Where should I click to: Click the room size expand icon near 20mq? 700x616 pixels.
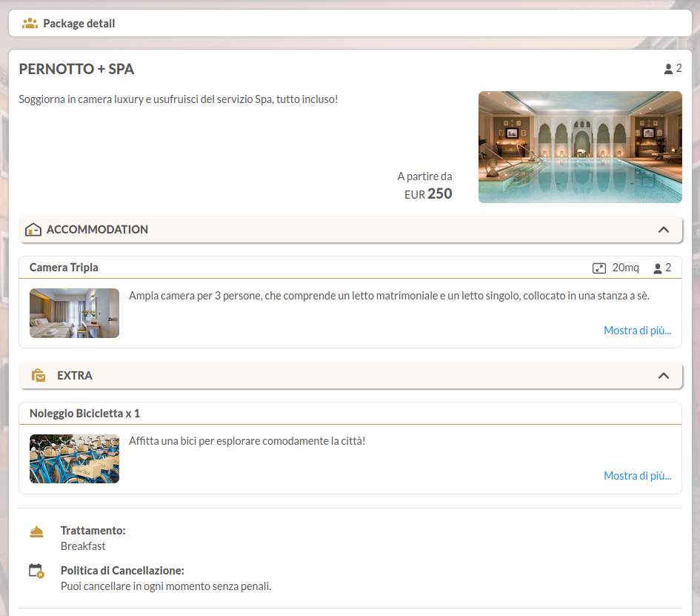pyautogui.click(x=599, y=268)
